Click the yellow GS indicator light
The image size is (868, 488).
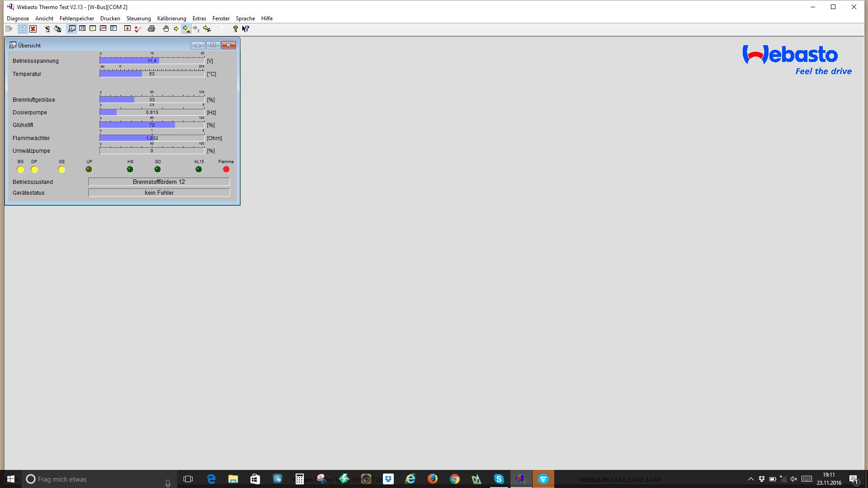click(61, 169)
